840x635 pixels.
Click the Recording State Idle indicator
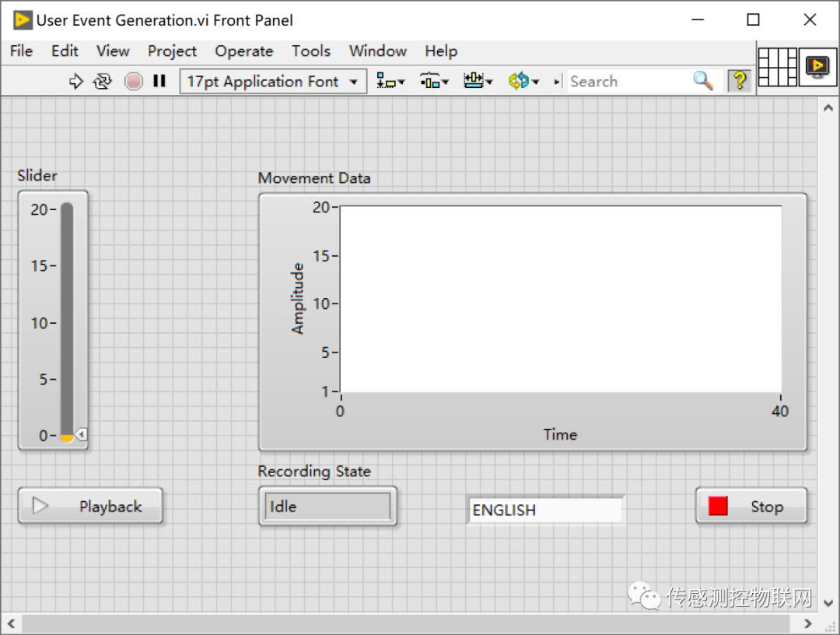(x=328, y=506)
